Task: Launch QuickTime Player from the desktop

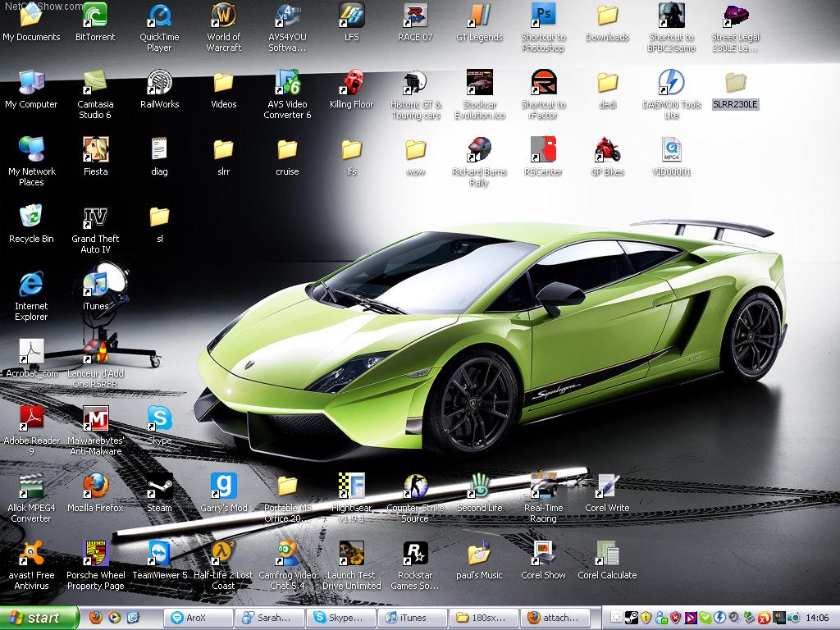Action: tap(159, 15)
